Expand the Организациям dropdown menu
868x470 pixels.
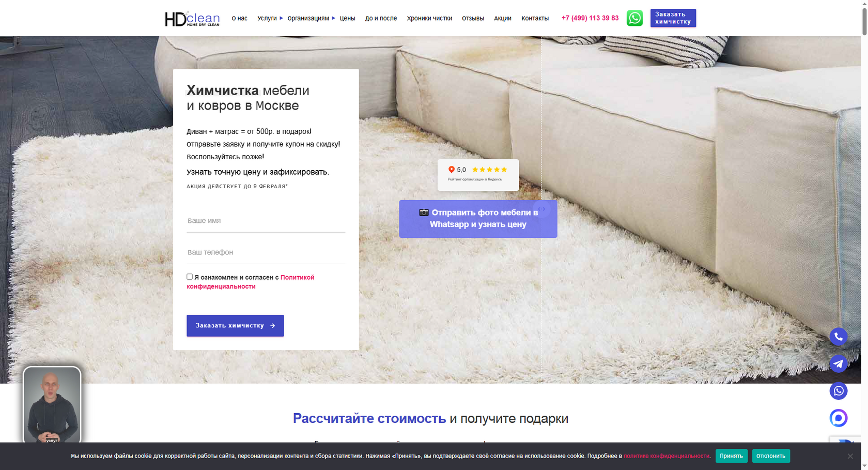tap(311, 18)
